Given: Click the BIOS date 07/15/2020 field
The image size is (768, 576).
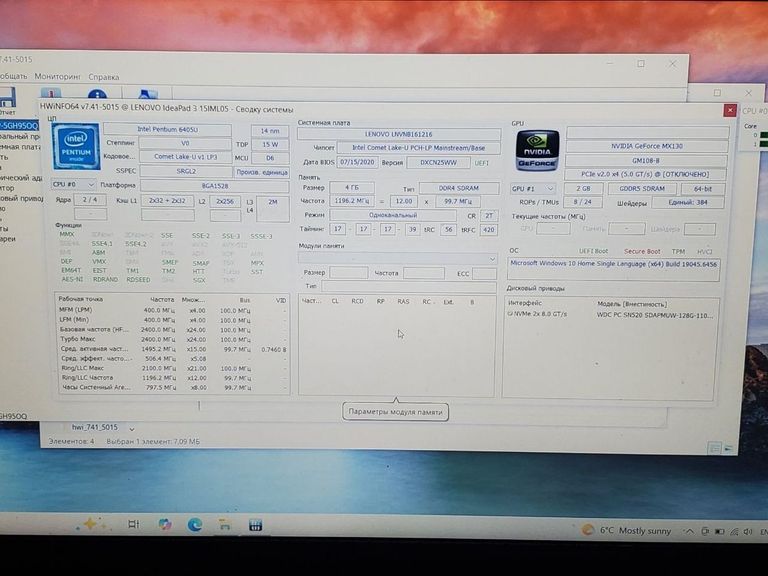Looking at the screenshot, I should [358, 162].
